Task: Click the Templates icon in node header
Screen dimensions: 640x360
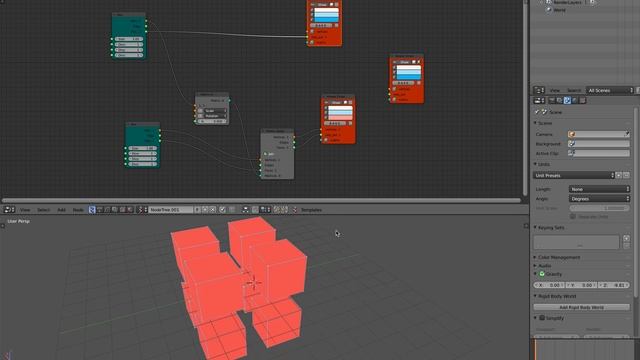Action: 294,210
